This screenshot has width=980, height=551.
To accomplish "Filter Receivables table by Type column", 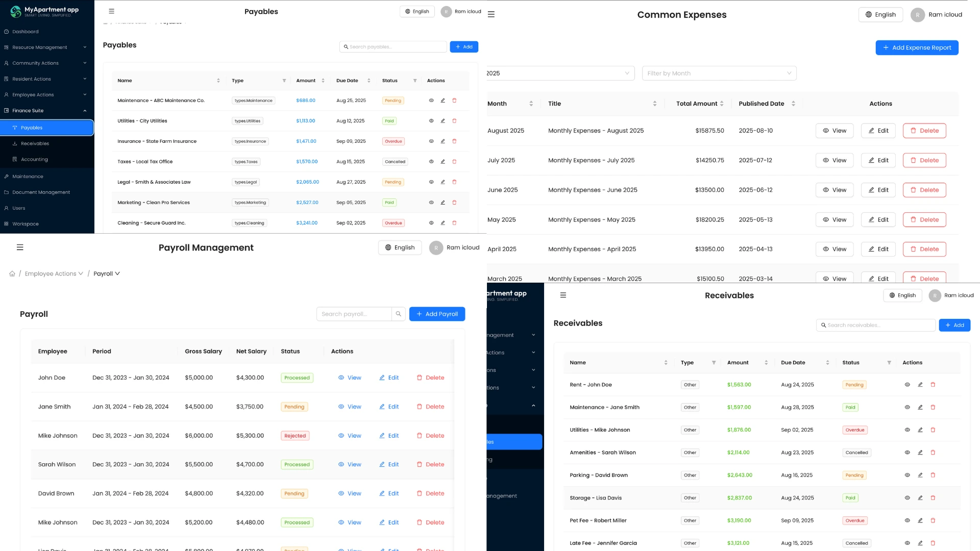I will tap(714, 363).
